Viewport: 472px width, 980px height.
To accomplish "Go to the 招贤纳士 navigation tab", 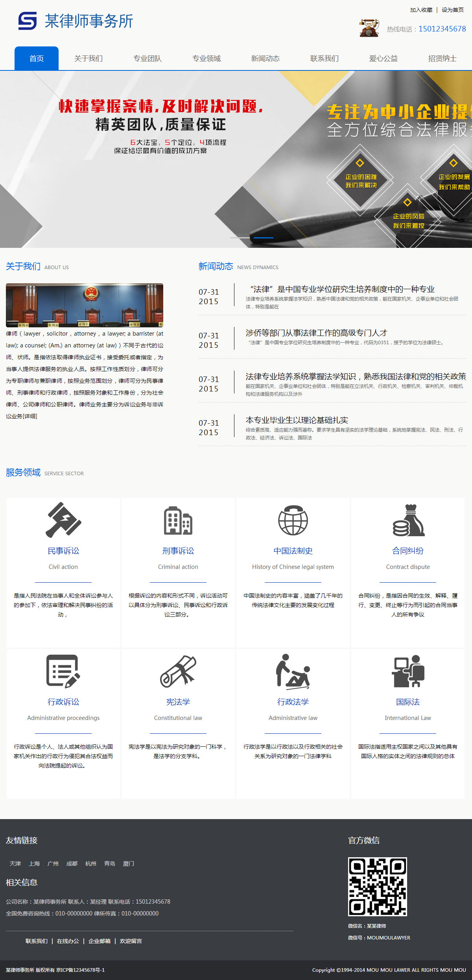I will click(x=442, y=59).
